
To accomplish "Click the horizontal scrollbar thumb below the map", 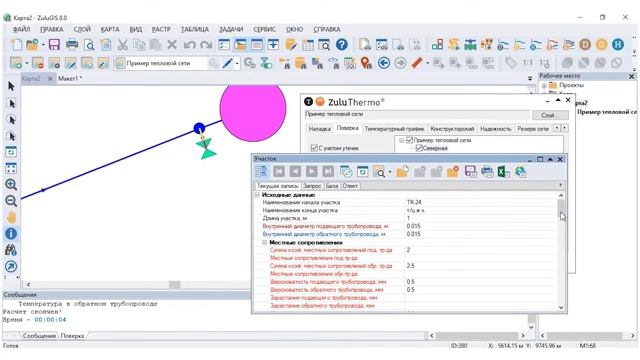I will click(175, 284).
